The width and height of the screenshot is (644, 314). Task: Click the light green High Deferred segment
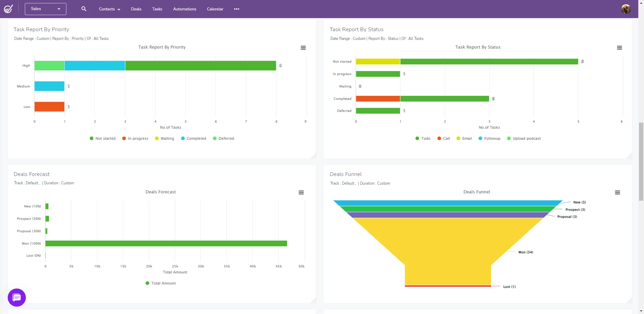[x=49, y=66]
